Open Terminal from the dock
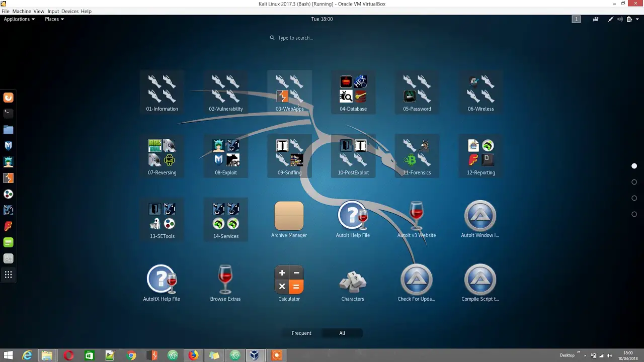The width and height of the screenshot is (644, 362). click(8, 114)
